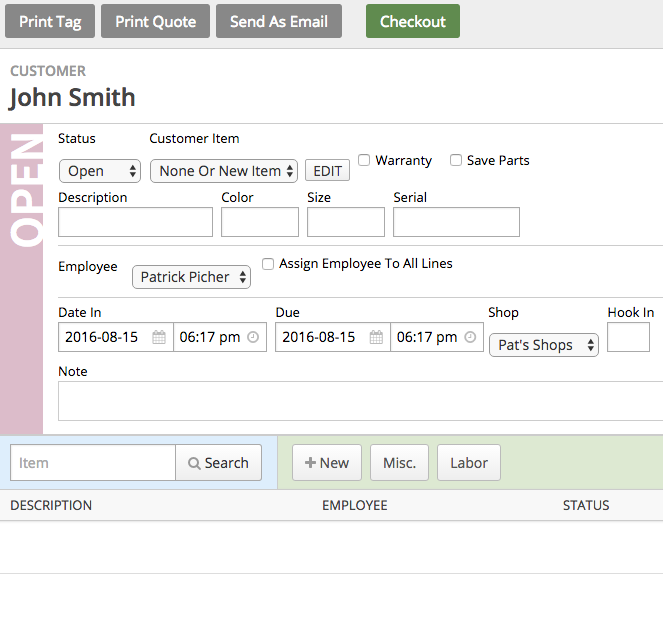Open the Date In calendar picker icon
663x639 pixels.
159,337
